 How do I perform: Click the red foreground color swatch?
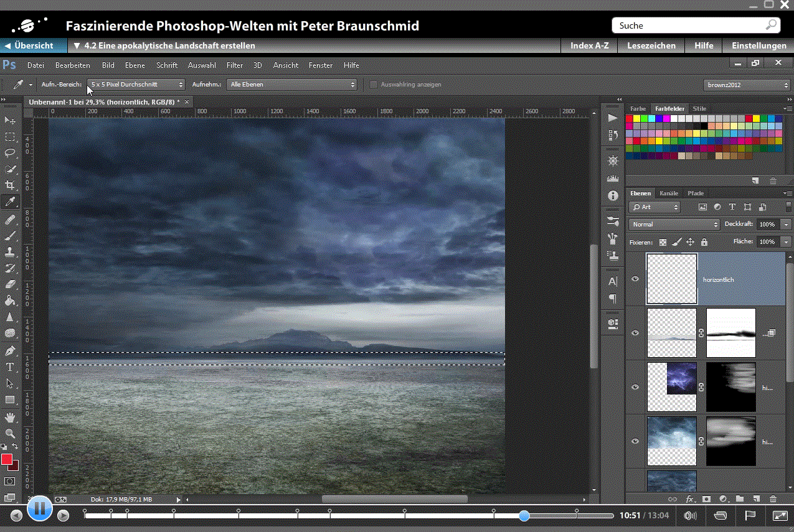pos(7,459)
